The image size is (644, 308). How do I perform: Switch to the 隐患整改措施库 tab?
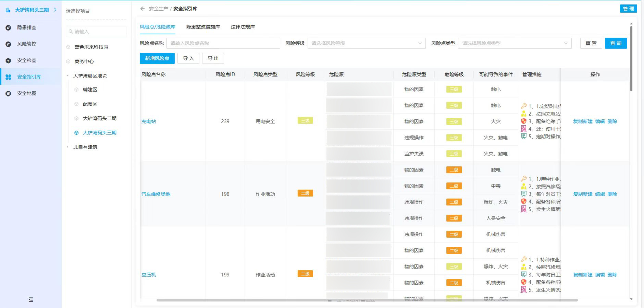(x=203, y=27)
